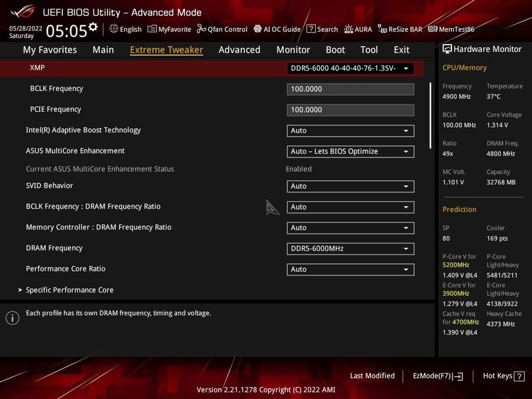Open the Boot menu section
Viewport: 532px width, 399px height.
(335, 49)
